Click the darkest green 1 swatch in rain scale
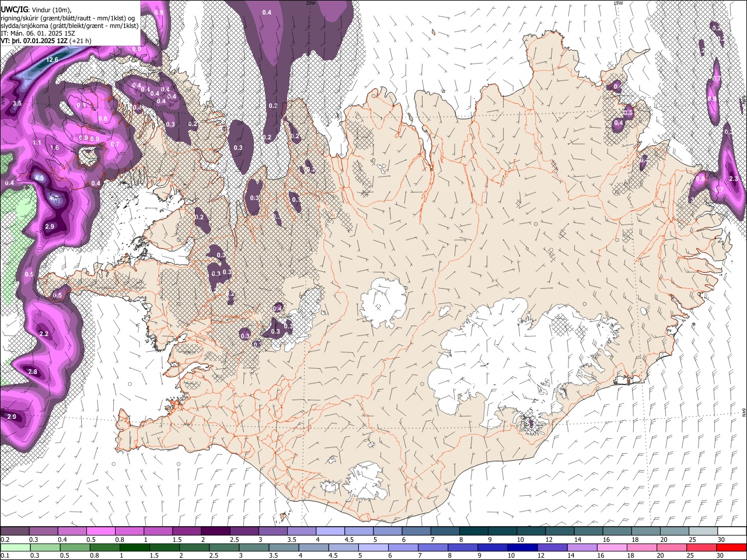Viewport: 747px width, 560px height. [134, 547]
